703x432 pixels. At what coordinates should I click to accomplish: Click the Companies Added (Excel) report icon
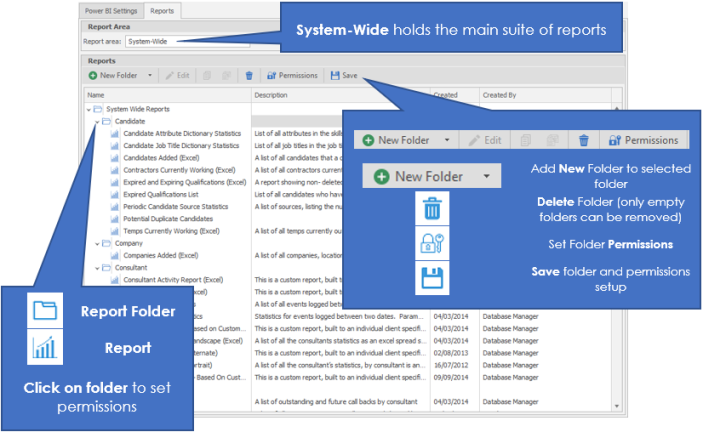[x=115, y=256]
